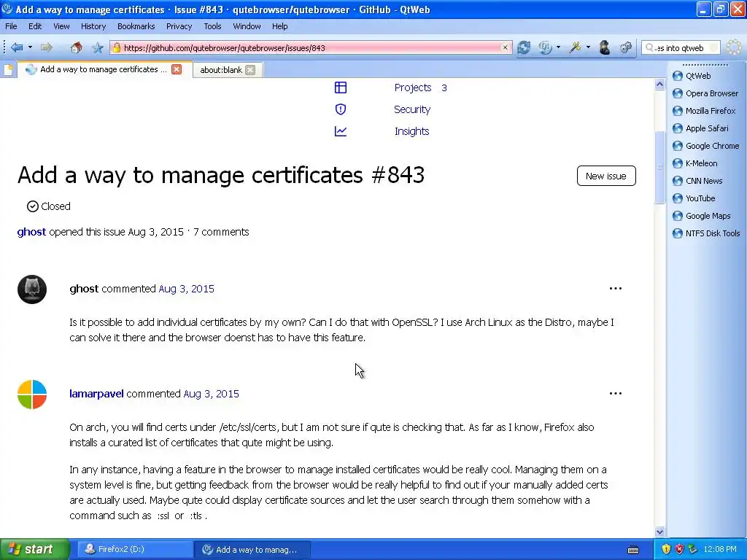This screenshot has height=560, width=747.
Task: Click the search box magnifier icon
Action: pos(649,47)
